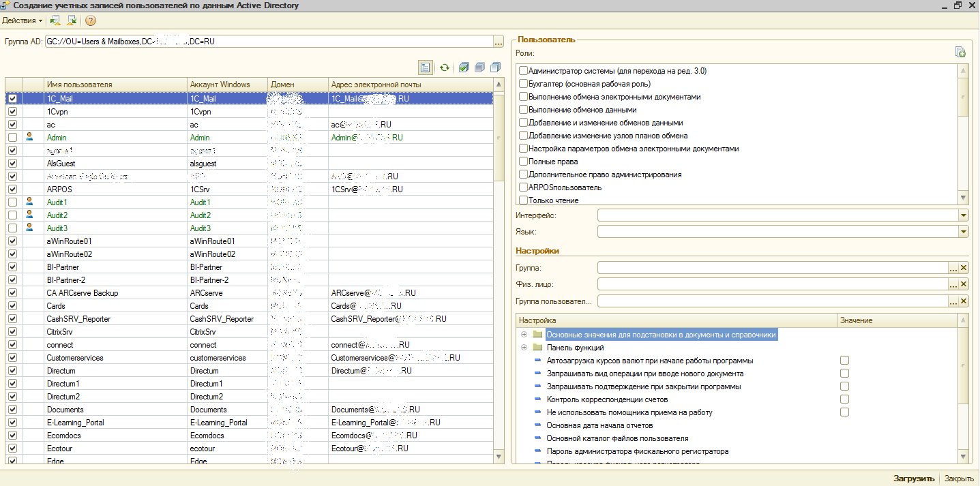The image size is (980, 486).
Task: Click into the Интерфейс input field
Action: [x=777, y=215]
